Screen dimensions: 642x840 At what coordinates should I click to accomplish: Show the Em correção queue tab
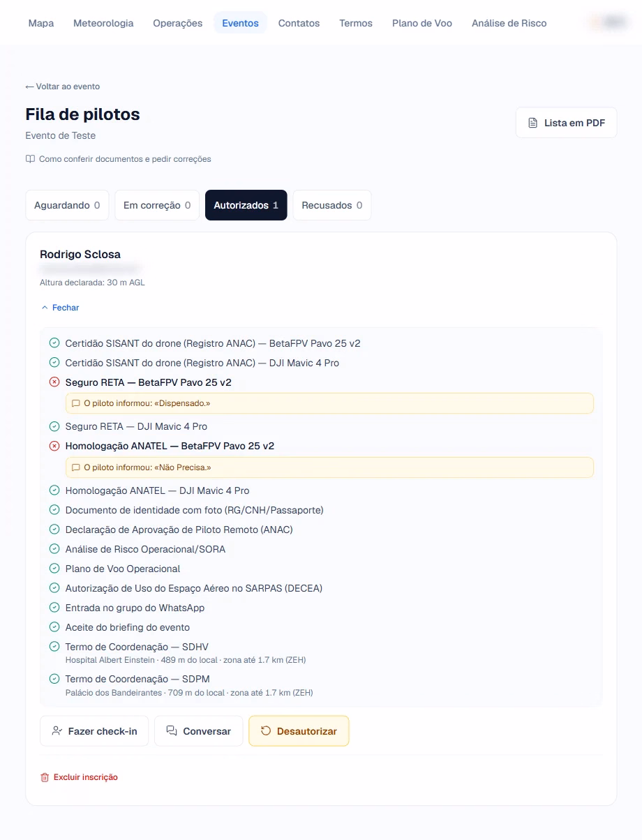(x=157, y=205)
